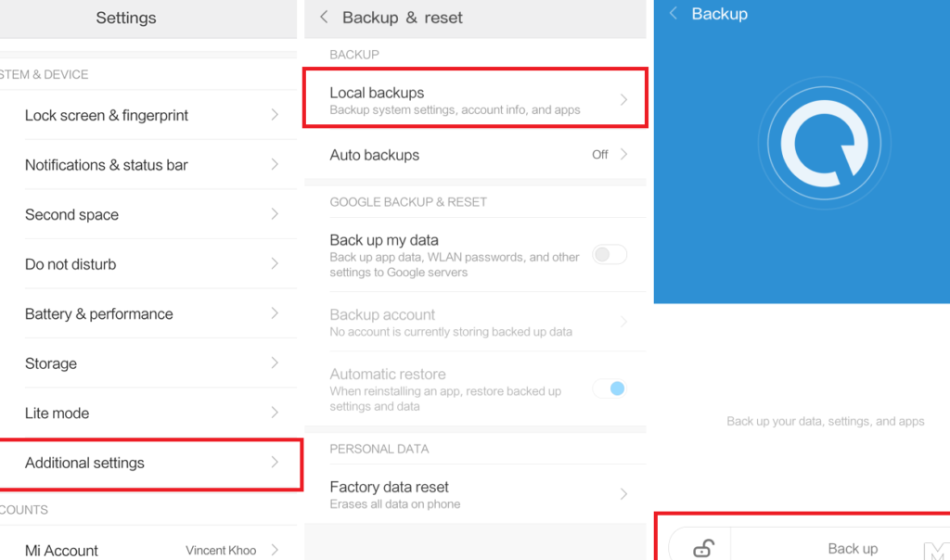Open Lock screen & fingerprint chevron
This screenshot has height=560, width=950.
275,115
